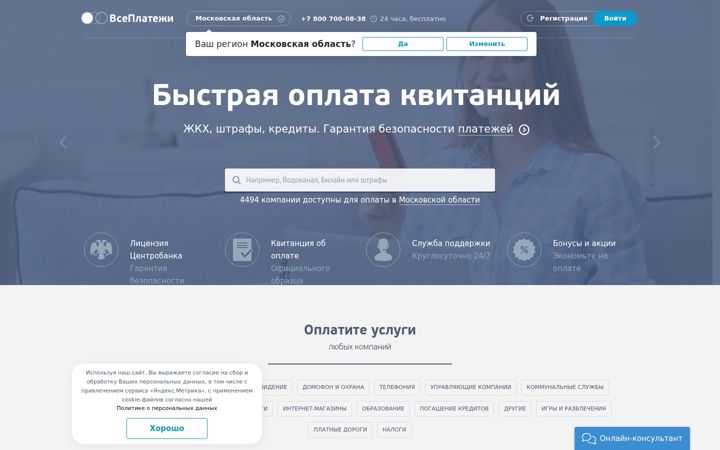Screen dimensions: 720x450
Task: Open the ВсеПлатежи logo home link
Action: click(127, 18)
